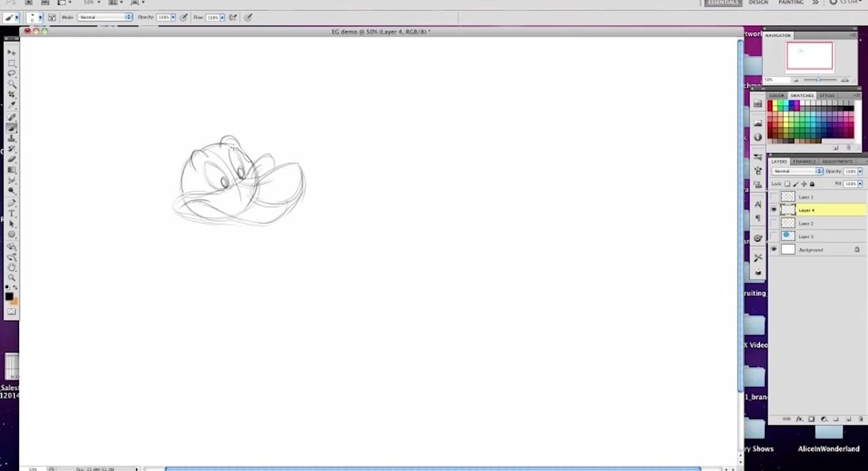The width and height of the screenshot is (868, 471).
Task: Select the Pen tool
Action: pos(12,203)
